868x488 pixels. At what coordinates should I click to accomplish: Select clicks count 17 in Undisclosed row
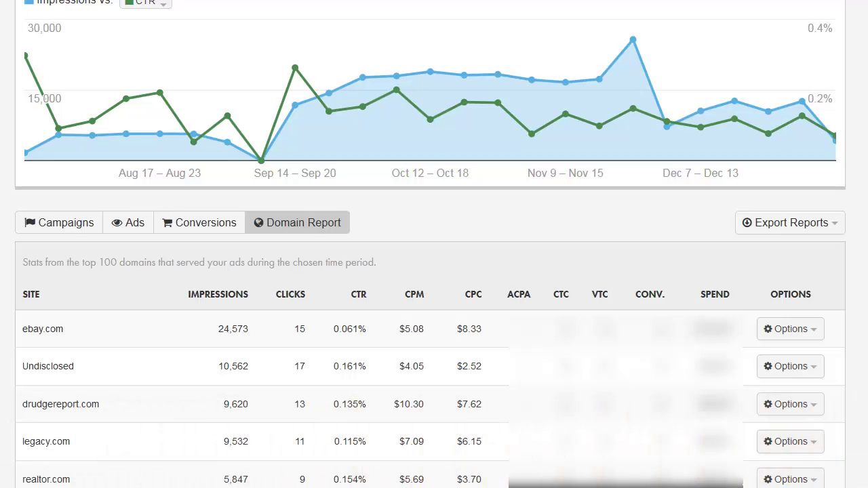[300, 366]
